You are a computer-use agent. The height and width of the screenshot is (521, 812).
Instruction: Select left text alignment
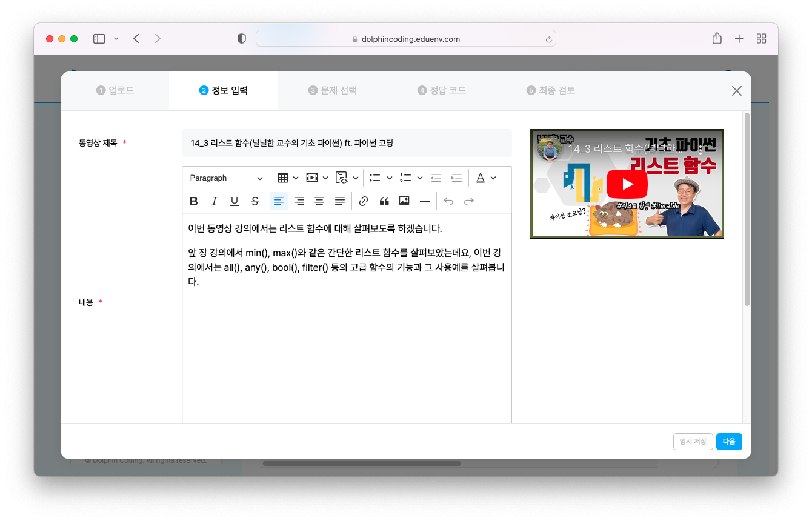click(x=279, y=201)
